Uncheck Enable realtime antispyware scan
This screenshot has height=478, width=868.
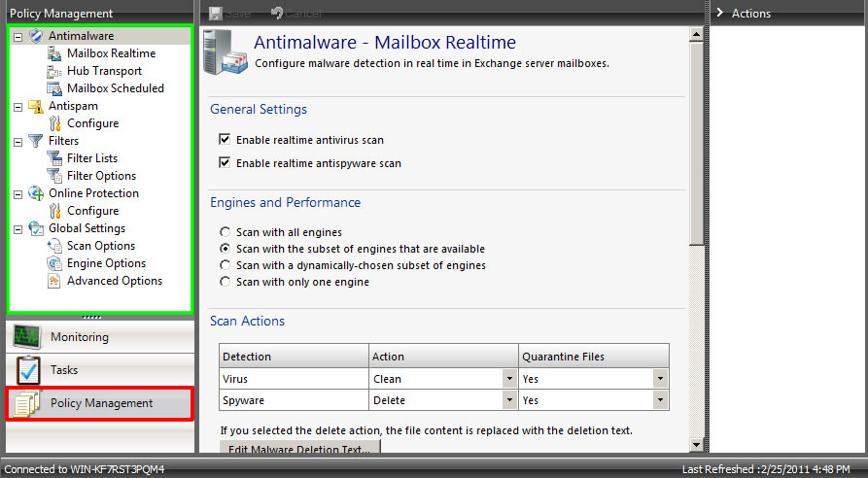click(x=226, y=163)
